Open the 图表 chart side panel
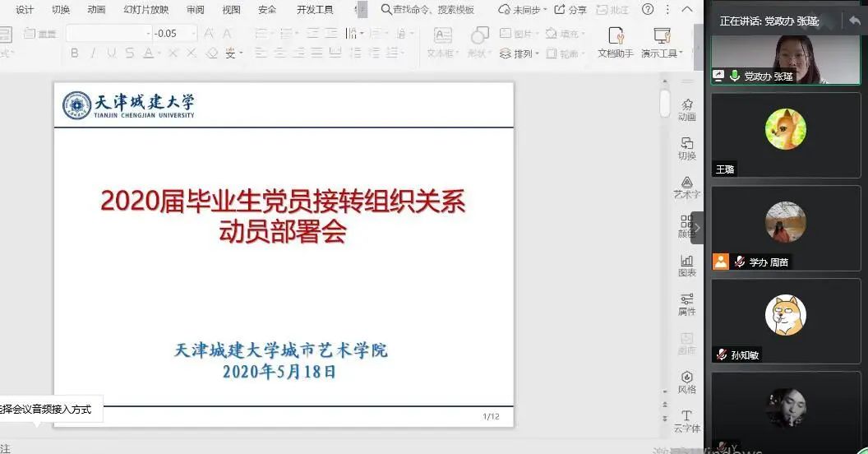Screen dimensions: 868x454 [686, 265]
